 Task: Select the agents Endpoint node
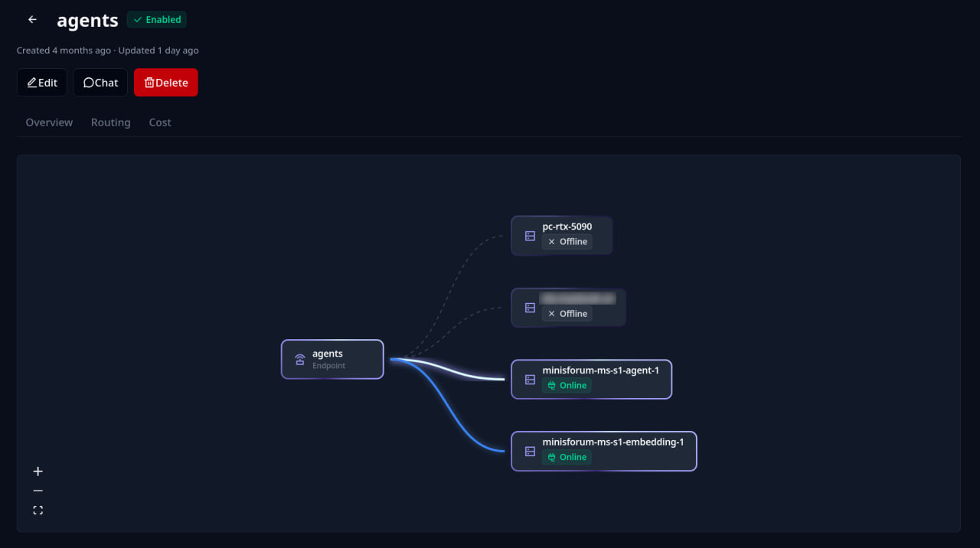(x=332, y=359)
